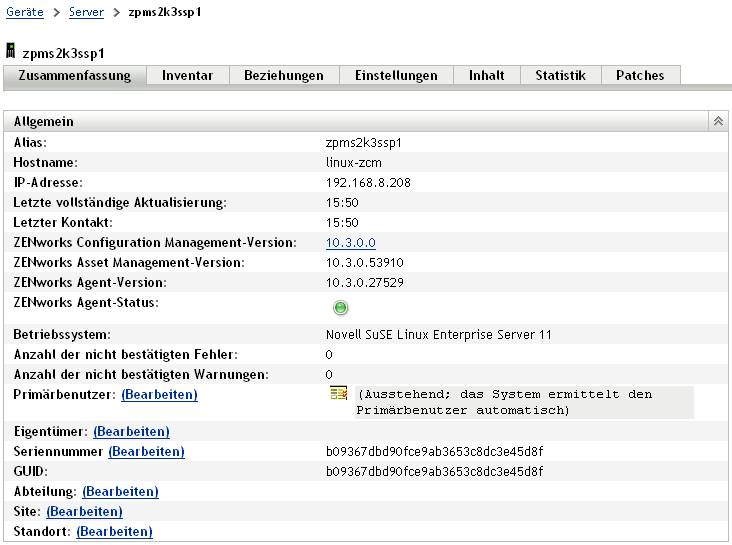Open the Beziehungen tab

pos(284,75)
